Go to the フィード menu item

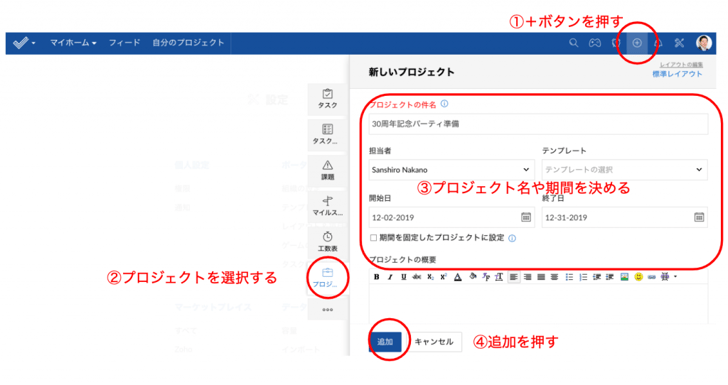[124, 43]
